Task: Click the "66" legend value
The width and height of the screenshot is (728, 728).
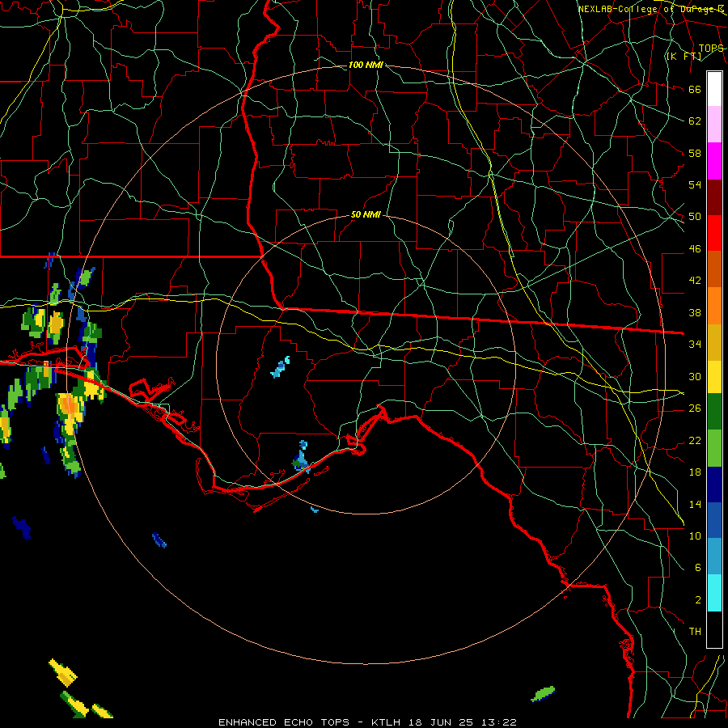Action: coord(695,90)
